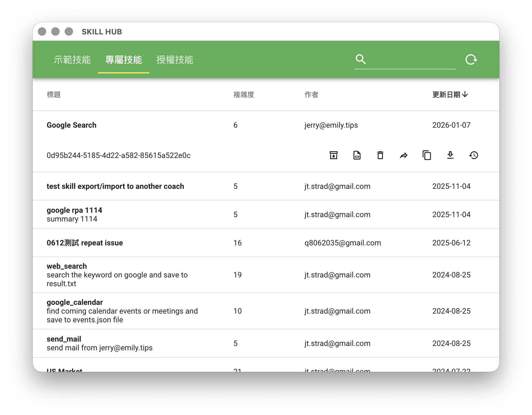The image size is (532, 415).
Task: Sort the list by 複雜度 column
Action: 244,95
